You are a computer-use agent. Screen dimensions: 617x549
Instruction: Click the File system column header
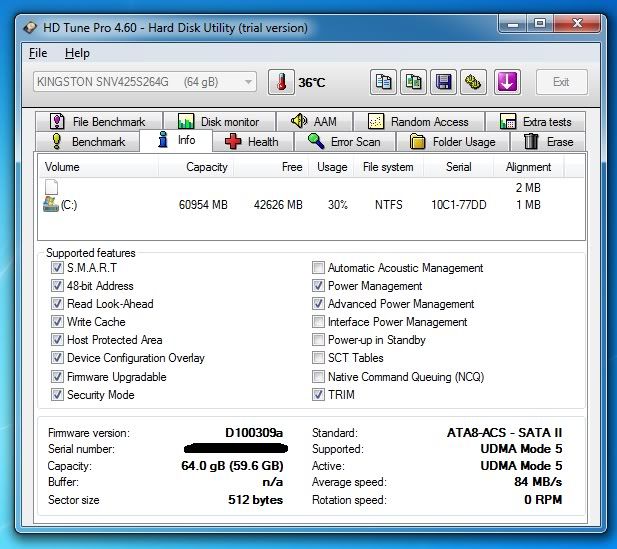tap(389, 167)
